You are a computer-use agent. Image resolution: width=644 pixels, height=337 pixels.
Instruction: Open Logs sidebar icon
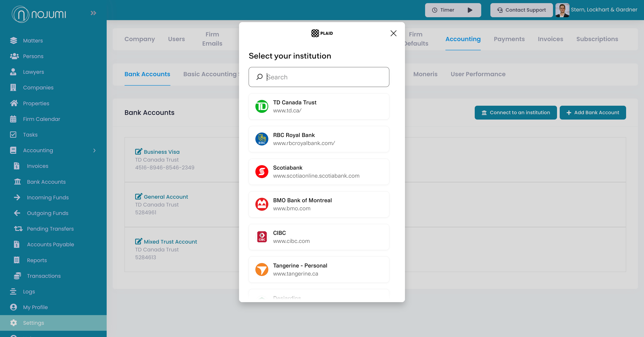tap(13, 292)
